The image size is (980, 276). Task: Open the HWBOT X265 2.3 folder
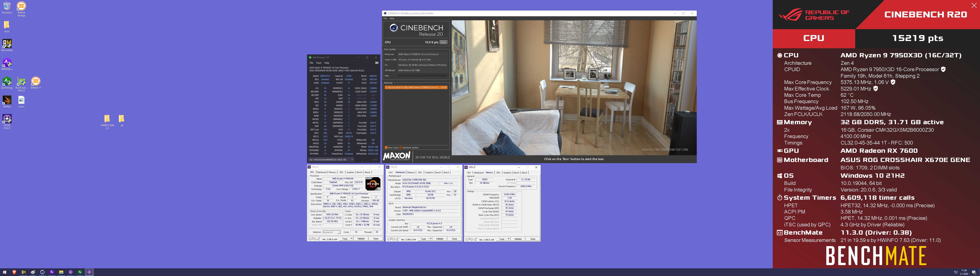(107, 122)
